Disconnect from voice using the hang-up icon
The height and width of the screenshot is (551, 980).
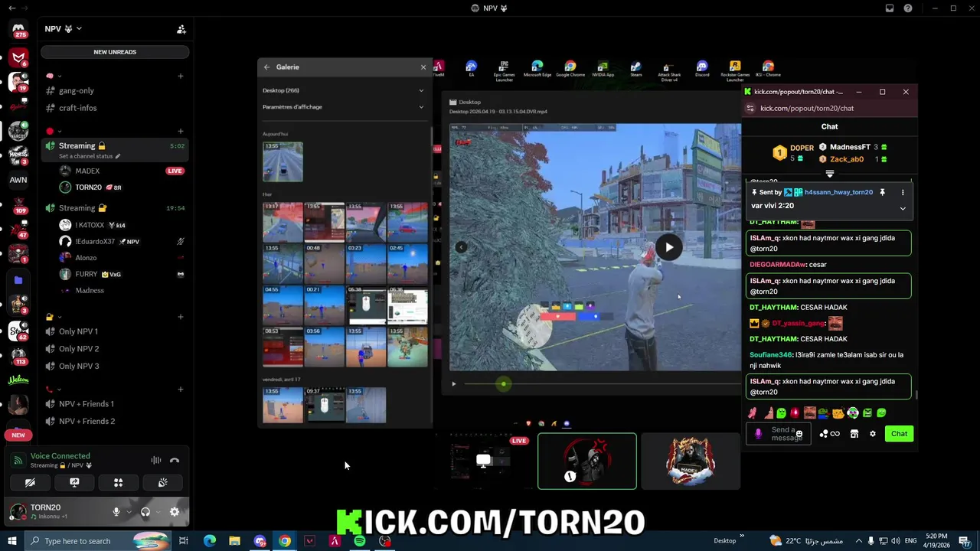[175, 461]
